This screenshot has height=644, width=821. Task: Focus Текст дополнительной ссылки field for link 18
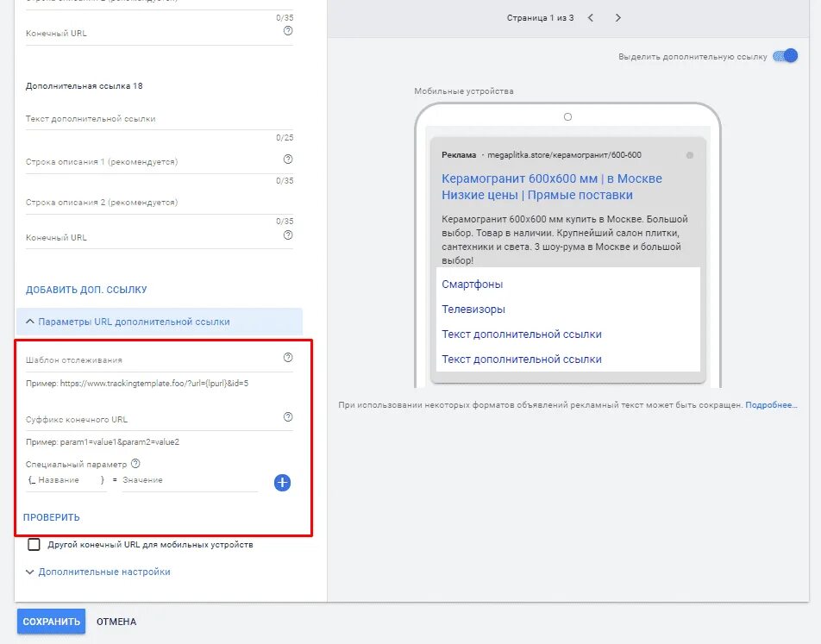point(160,119)
